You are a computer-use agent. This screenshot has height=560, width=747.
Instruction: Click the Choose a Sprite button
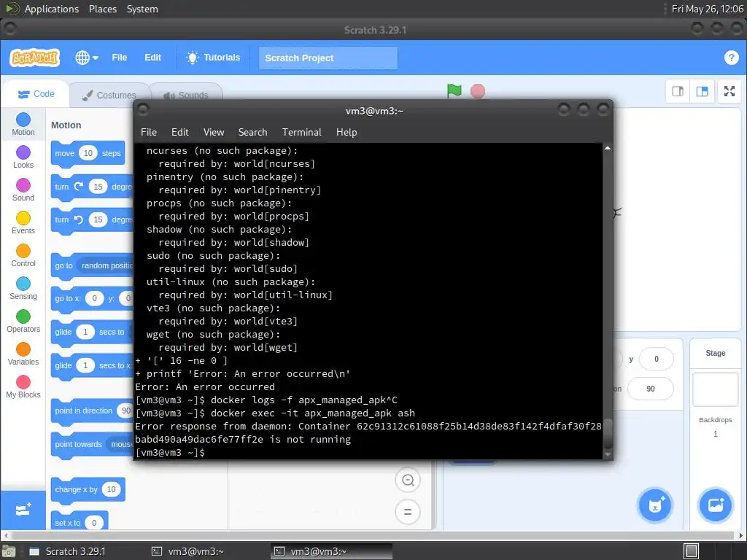[655, 505]
